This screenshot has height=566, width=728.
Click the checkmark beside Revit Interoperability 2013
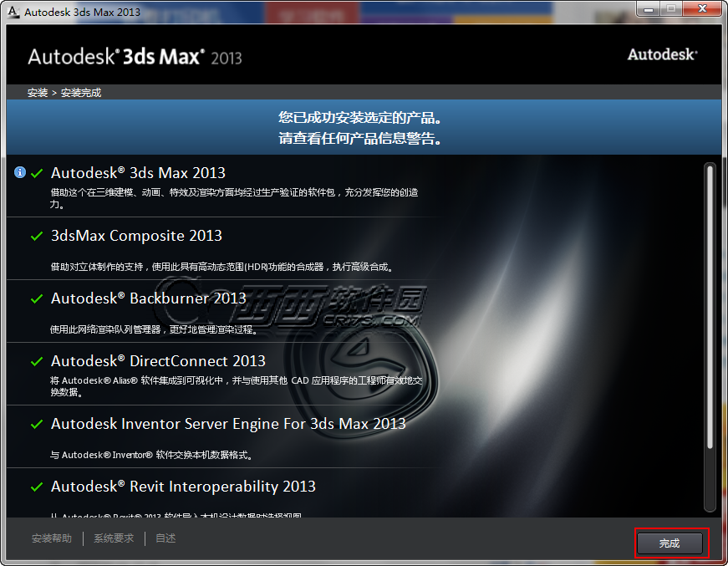pos(35,486)
